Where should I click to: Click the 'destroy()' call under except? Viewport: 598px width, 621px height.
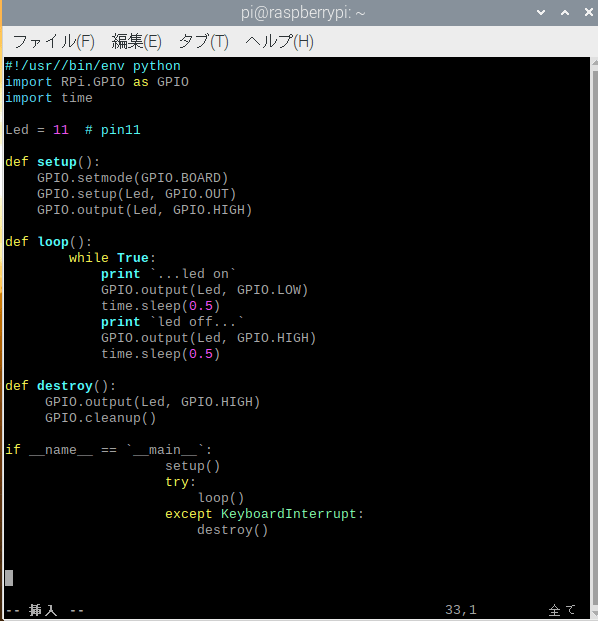[x=232, y=530]
